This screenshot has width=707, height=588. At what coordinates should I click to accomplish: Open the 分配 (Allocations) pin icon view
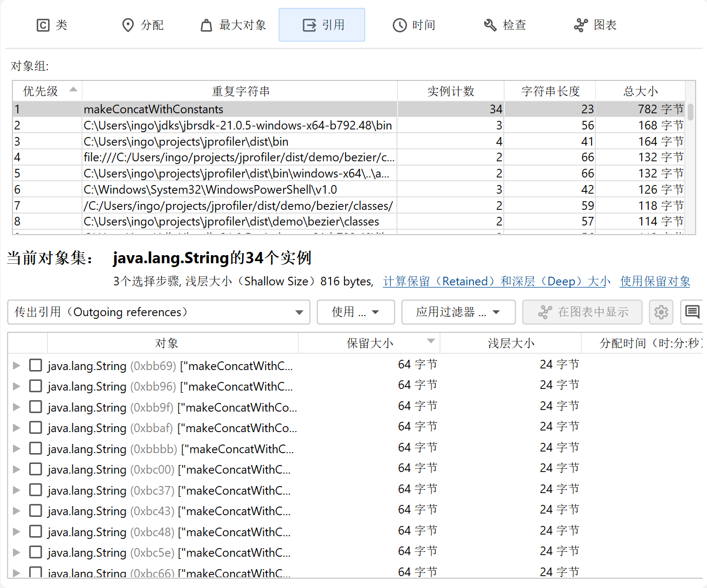pyautogui.click(x=128, y=25)
